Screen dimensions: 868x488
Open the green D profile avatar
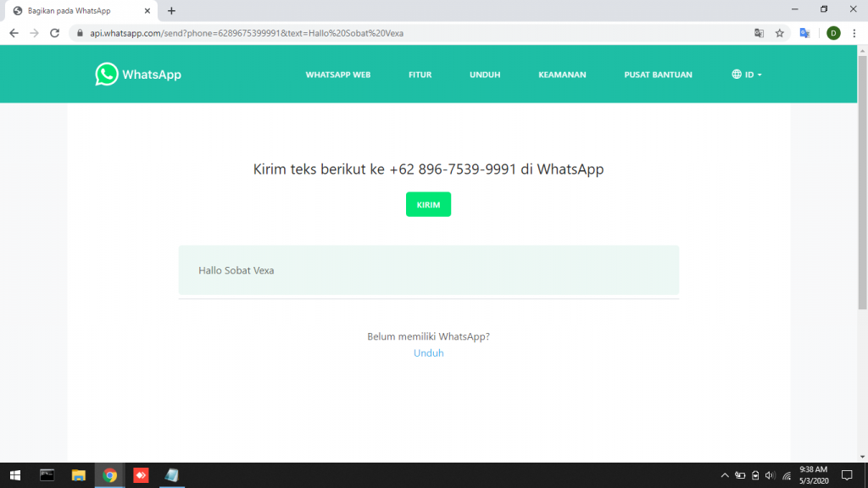click(833, 33)
